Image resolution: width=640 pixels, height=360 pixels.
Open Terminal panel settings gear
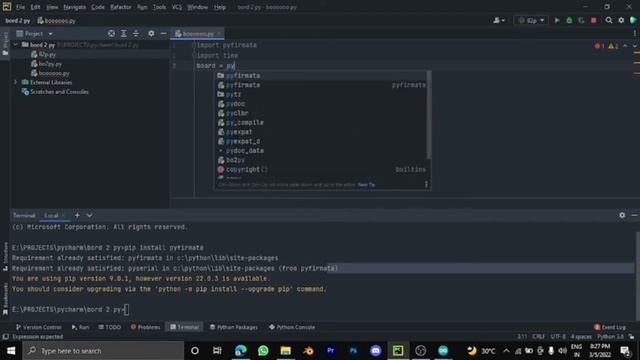(x=622, y=215)
